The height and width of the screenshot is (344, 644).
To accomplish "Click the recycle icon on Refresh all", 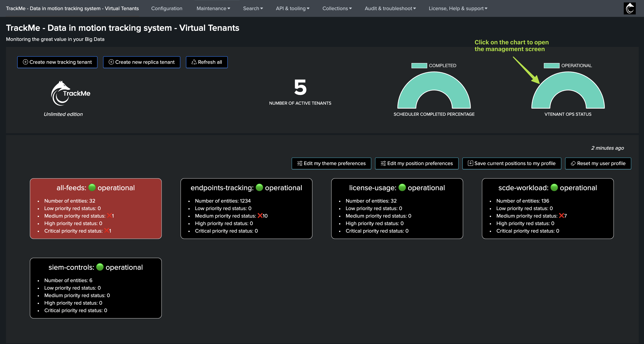I will [x=194, y=62].
